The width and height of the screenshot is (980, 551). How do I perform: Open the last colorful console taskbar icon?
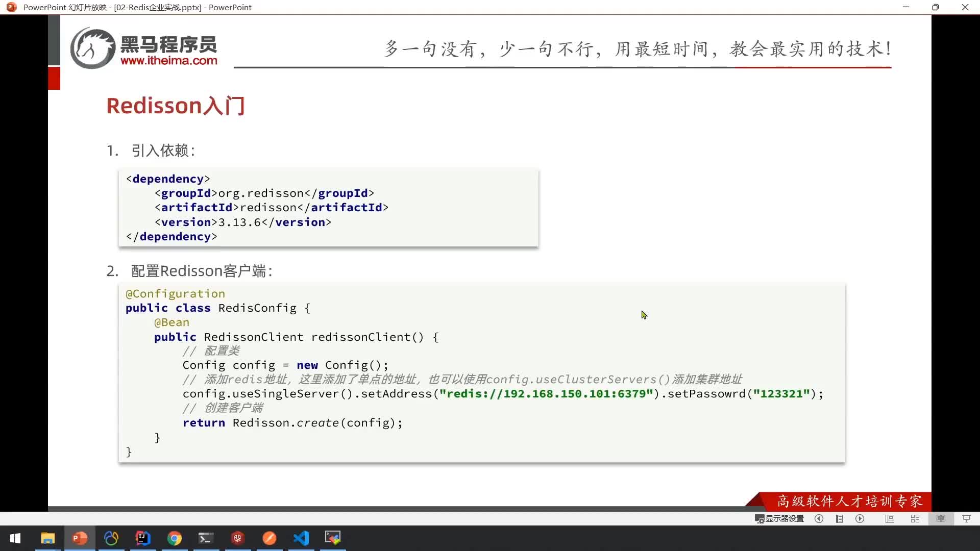click(x=333, y=538)
